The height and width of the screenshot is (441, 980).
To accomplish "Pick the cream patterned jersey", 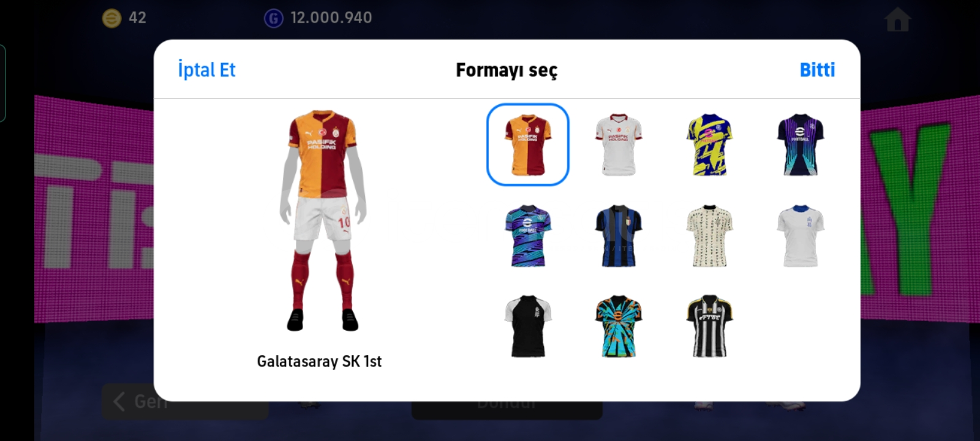I will pyautogui.click(x=709, y=236).
